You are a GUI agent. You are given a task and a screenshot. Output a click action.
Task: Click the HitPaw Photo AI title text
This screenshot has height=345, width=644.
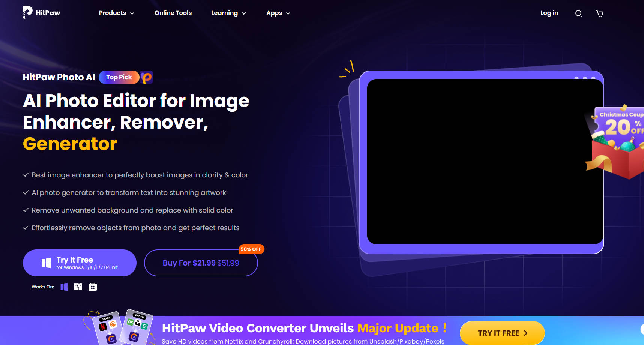pos(59,77)
